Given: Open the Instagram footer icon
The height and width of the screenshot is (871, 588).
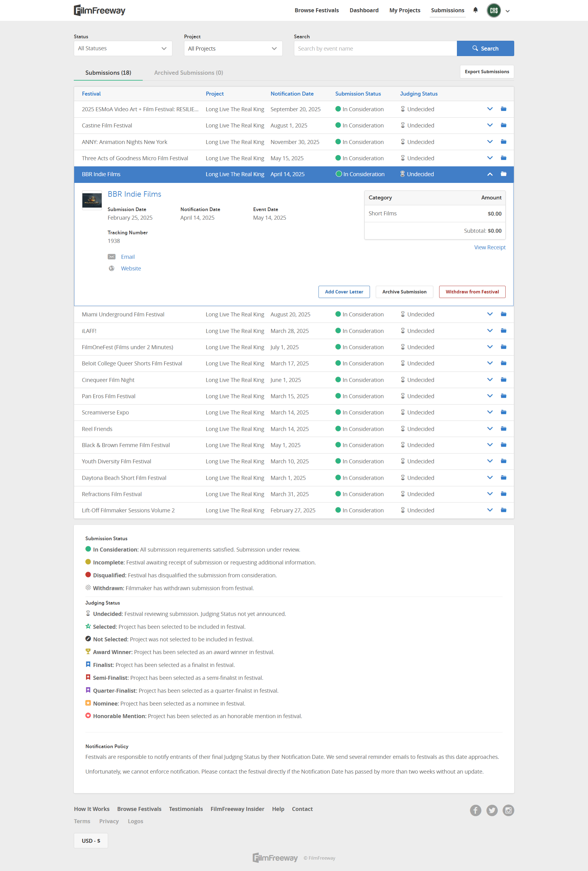Looking at the screenshot, I should tap(508, 810).
